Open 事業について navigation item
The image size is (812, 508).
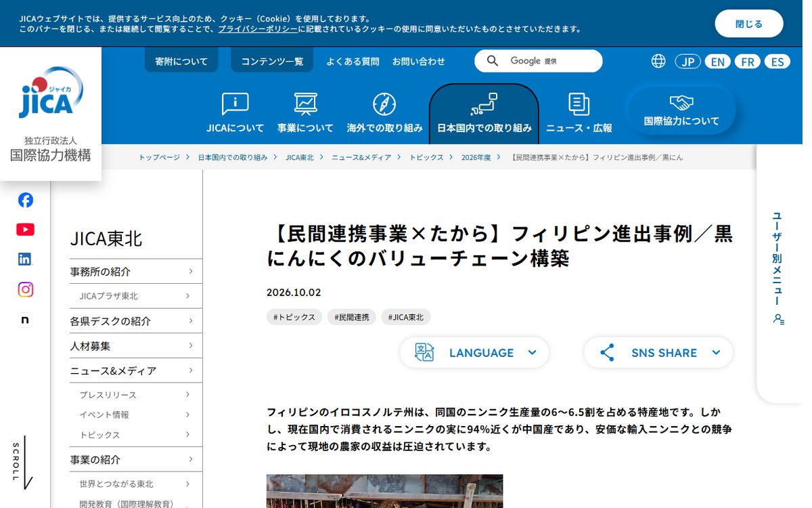coord(305,113)
